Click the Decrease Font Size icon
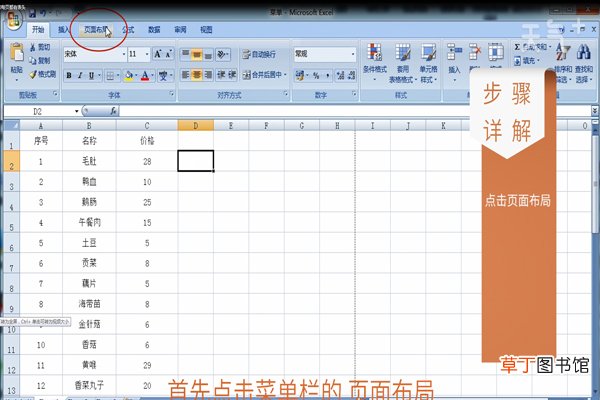 [x=168, y=54]
